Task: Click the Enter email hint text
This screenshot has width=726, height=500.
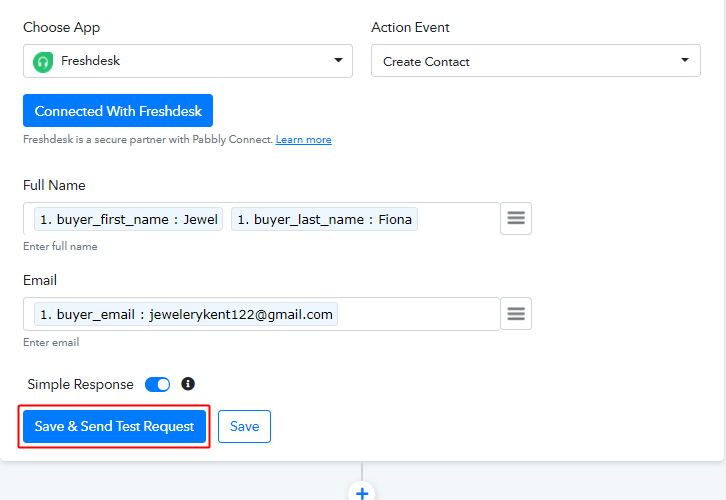Action: [51, 342]
